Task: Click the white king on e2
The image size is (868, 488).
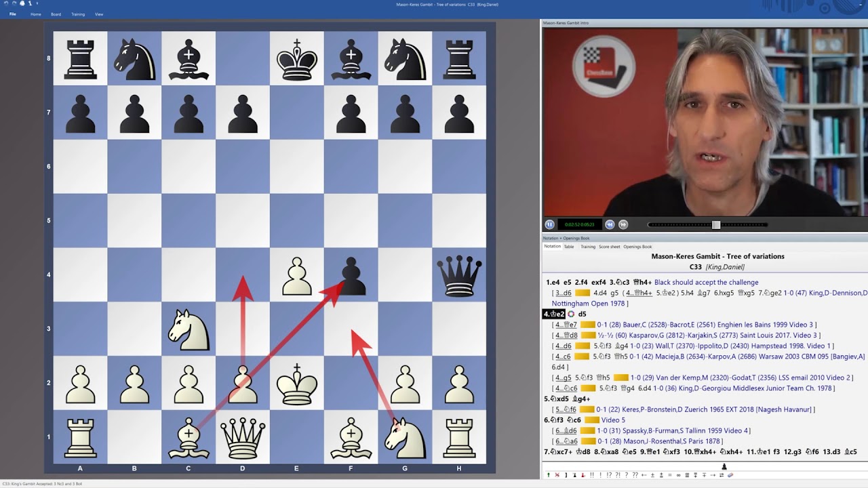Action: click(x=297, y=383)
